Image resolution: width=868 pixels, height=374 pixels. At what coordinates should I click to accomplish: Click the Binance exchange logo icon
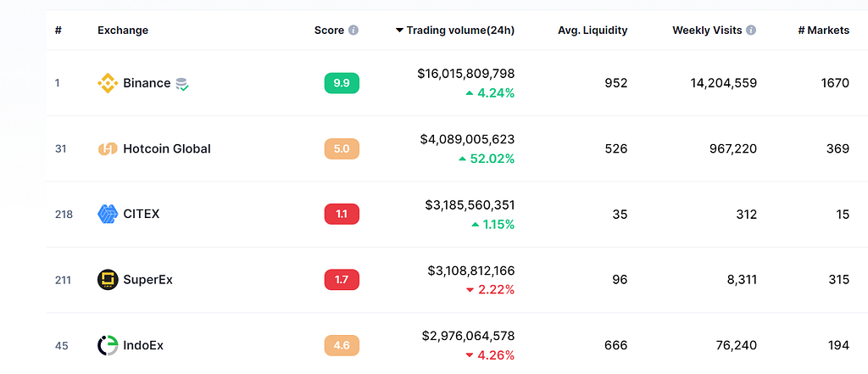pyautogui.click(x=108, y=83)
